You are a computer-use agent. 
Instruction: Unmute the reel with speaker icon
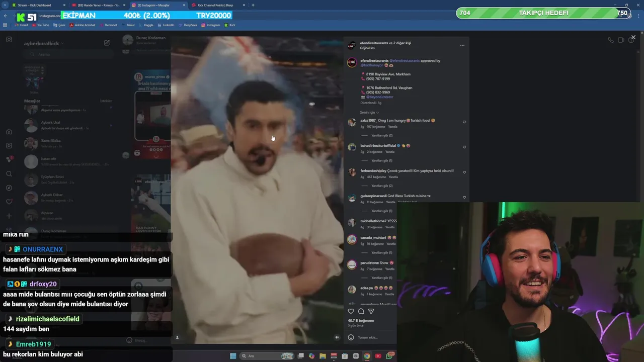337,337
